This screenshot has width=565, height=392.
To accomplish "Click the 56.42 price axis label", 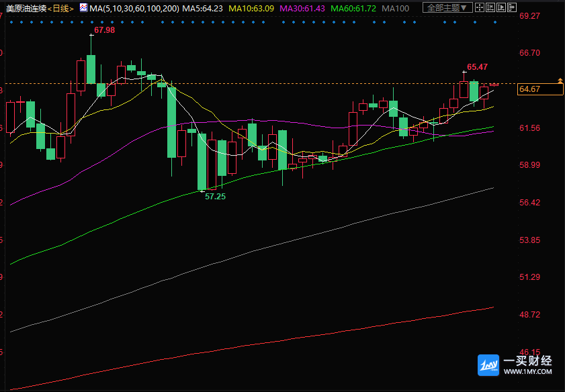I will (529, 202).
